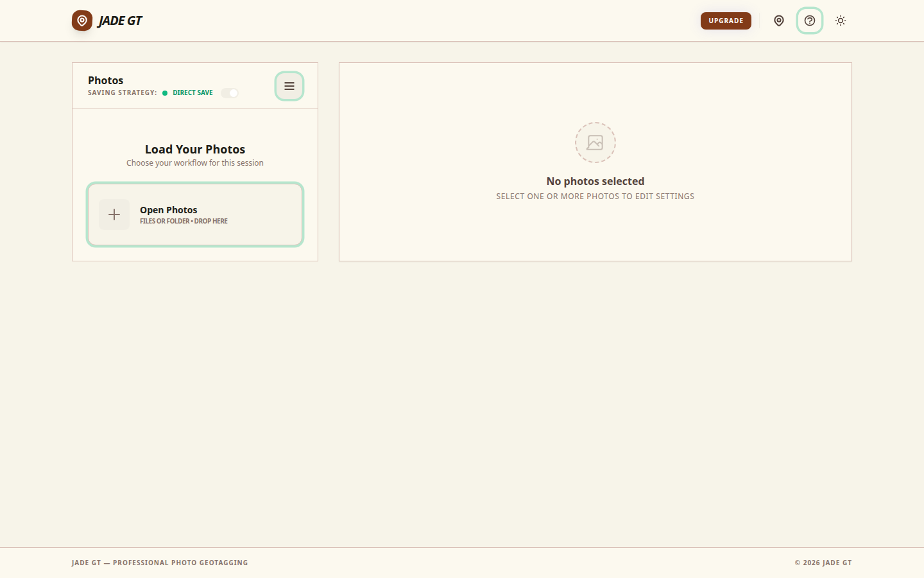Click the UPGRADE button
Image resolution: width=924 pixels, height=578 pixels.
click(726, 21)
